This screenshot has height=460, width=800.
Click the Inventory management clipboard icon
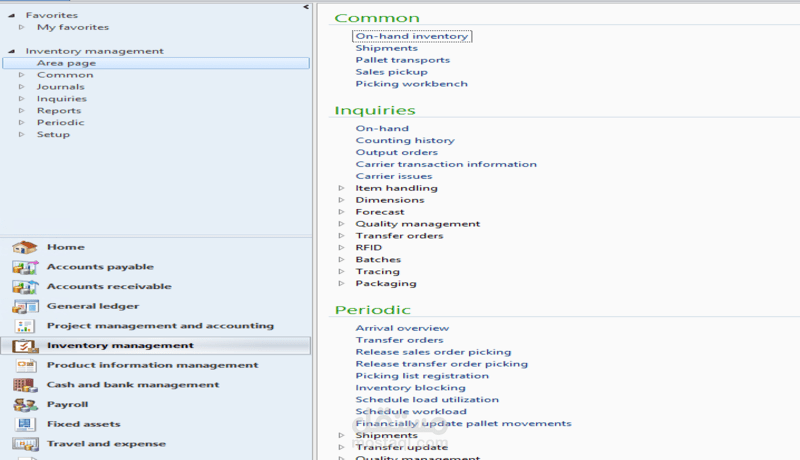click(x=25, y=346)
